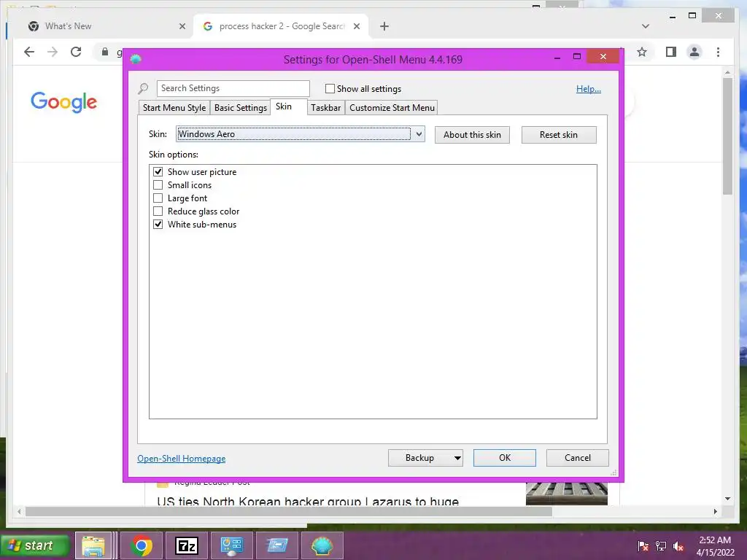The width and height of the screenshot is (747, 560).
Task: Switch to Basic Settings tab
Action: tap(241, 108)
